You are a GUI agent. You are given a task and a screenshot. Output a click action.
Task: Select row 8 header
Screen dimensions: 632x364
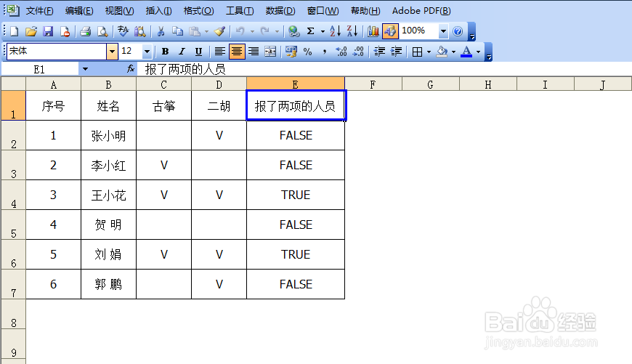pyautogui.click(x=13, y=315)
